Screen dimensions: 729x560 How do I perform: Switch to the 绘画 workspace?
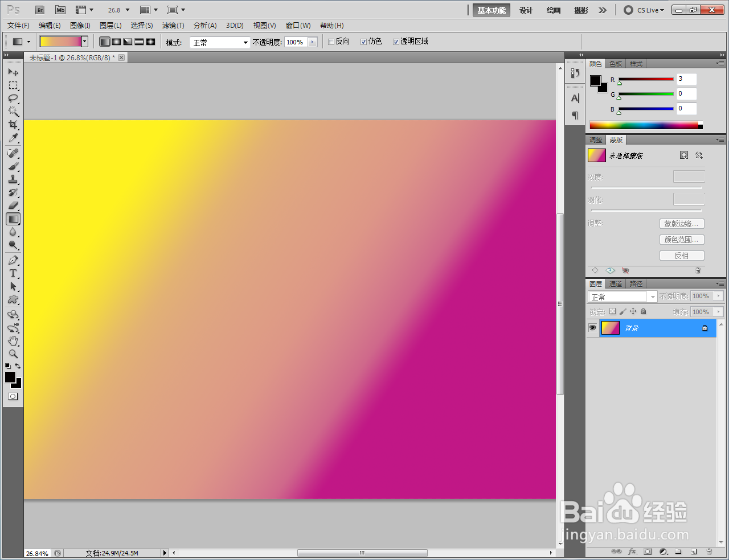point(554,10)
